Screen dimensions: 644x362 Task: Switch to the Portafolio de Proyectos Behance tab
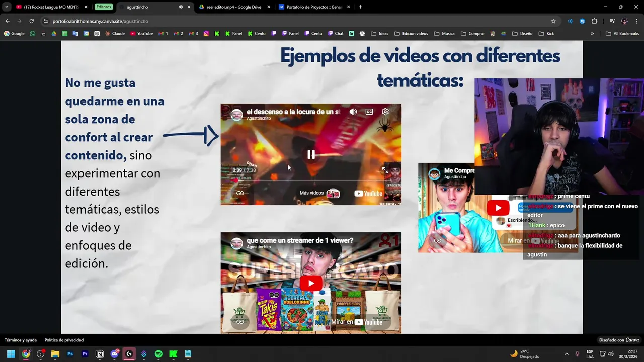[x=314, y=7]
